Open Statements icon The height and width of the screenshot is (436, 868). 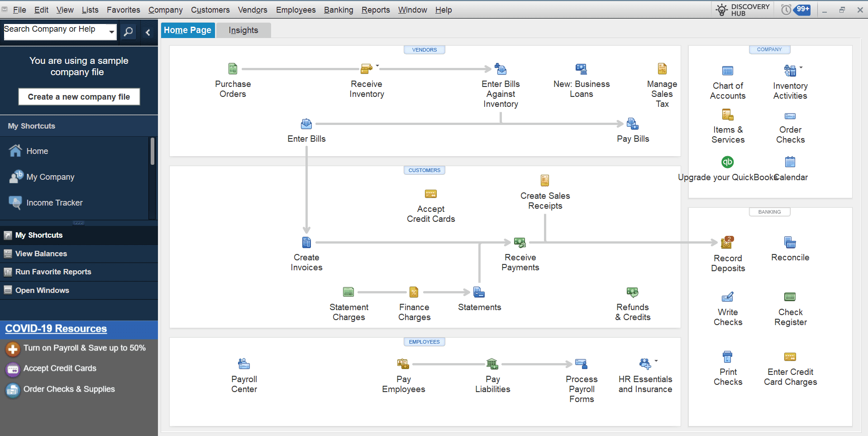tap(479, 292)
